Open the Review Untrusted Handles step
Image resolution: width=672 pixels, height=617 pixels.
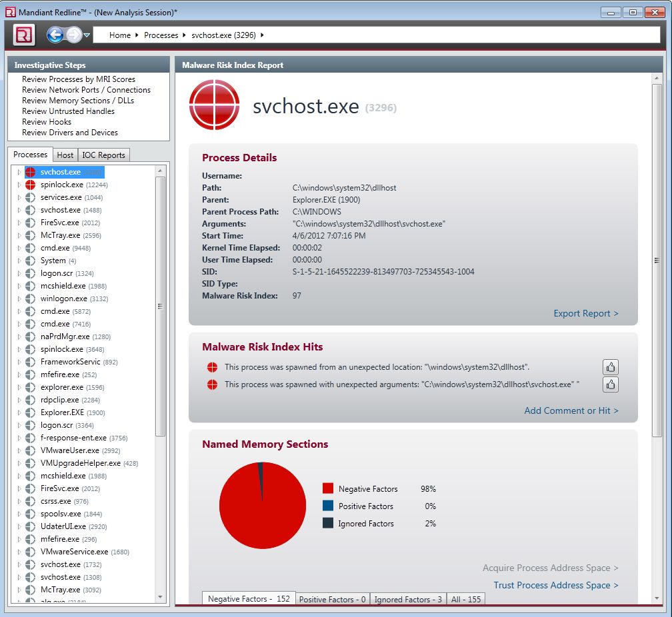pyautogui.click(x=68, y=111)
